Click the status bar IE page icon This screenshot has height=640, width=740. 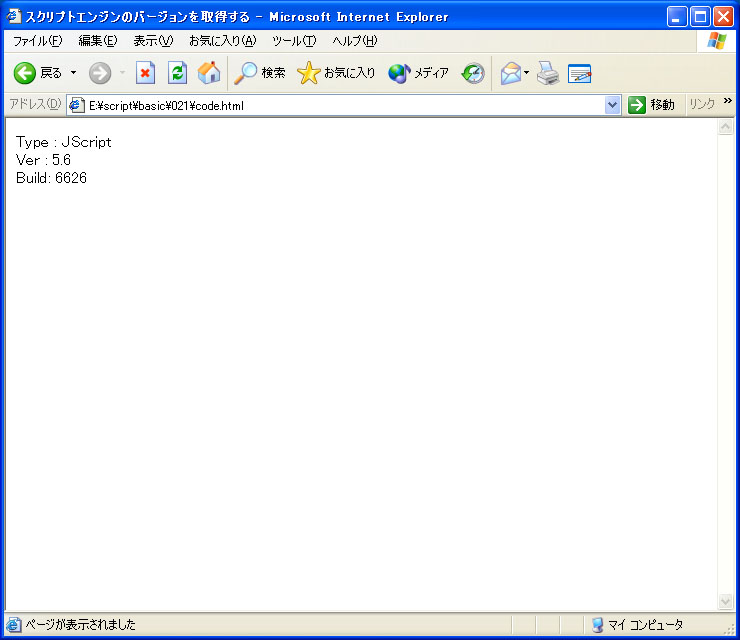pos(13,625)
